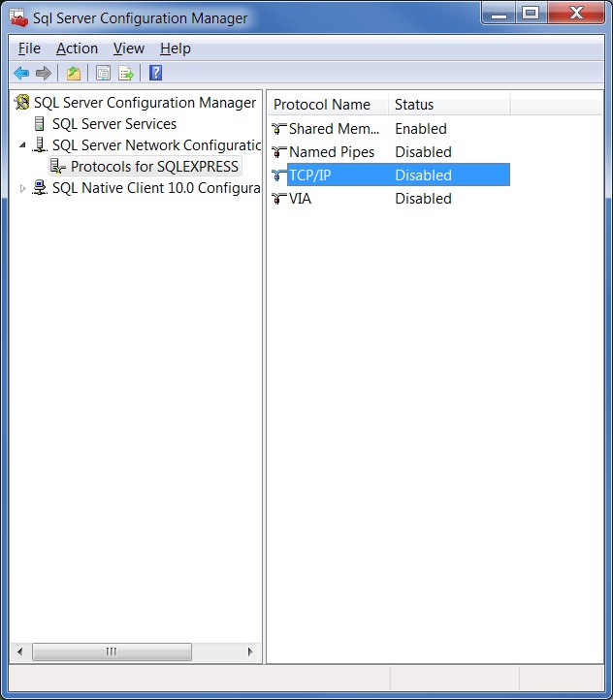The height and width of the screenshot is (700, 613).
Task: Maximize the Configuration Manager window
Action: (531, 14)
